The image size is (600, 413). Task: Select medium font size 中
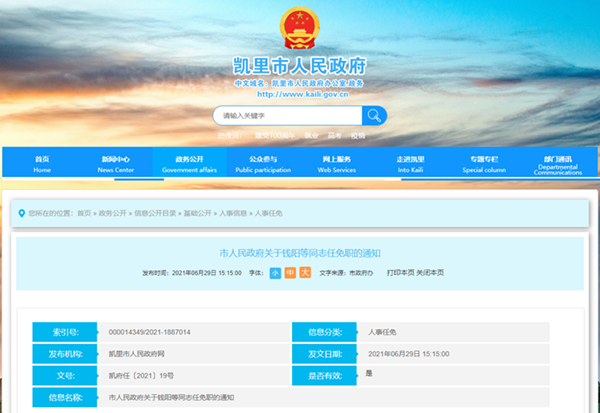[289, 272]
